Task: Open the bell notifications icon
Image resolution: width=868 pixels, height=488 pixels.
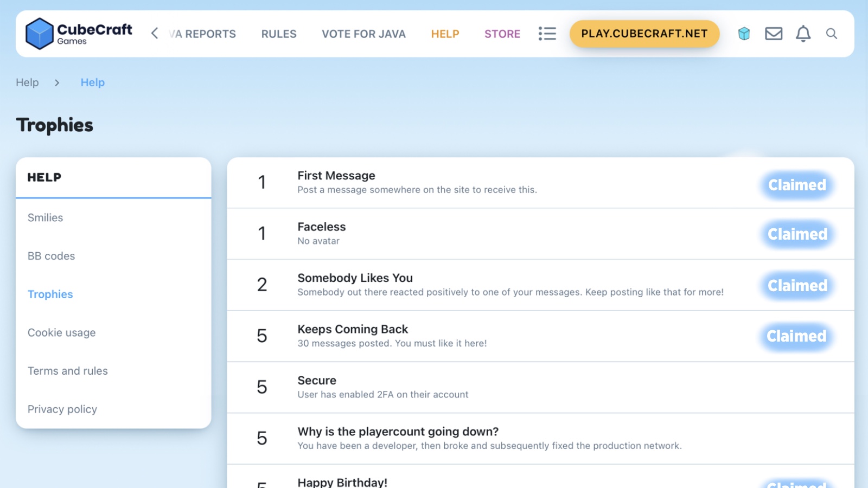Action: click(803, 34)
